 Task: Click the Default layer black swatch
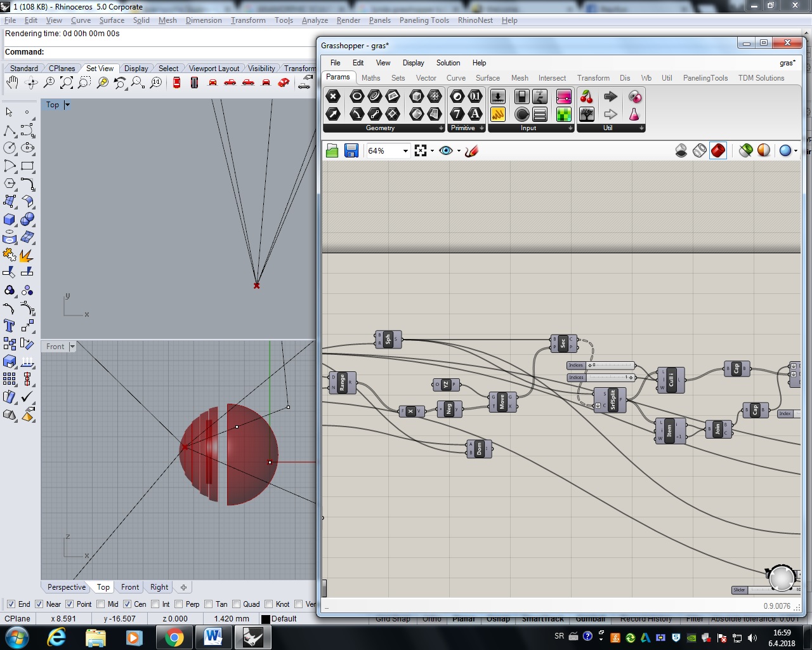click(x=266, y=619)
